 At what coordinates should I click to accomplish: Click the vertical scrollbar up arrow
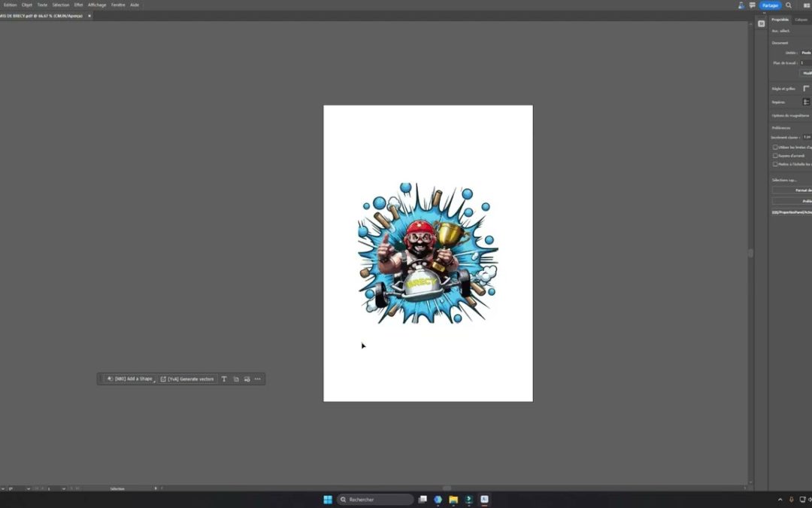click(750, 24)
